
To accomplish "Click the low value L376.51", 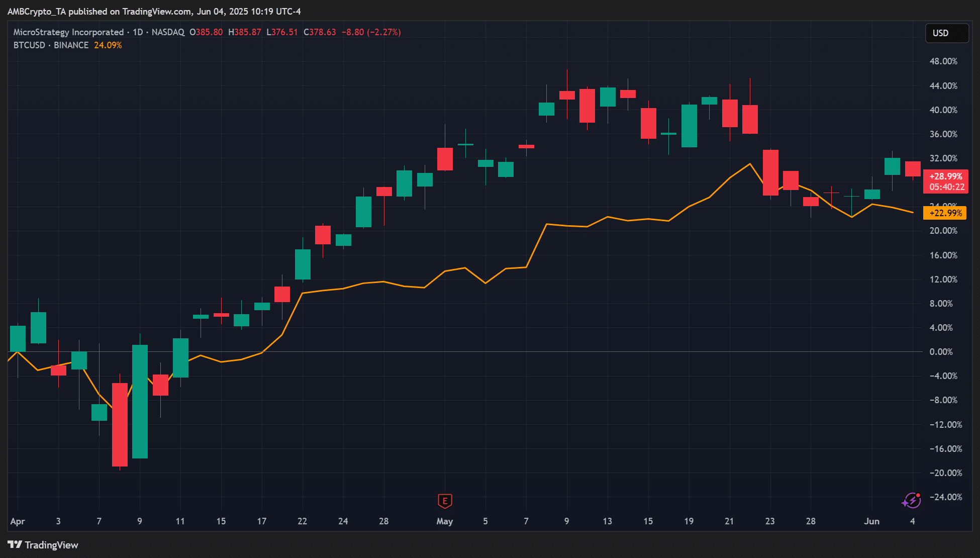I will click(282, 32).
